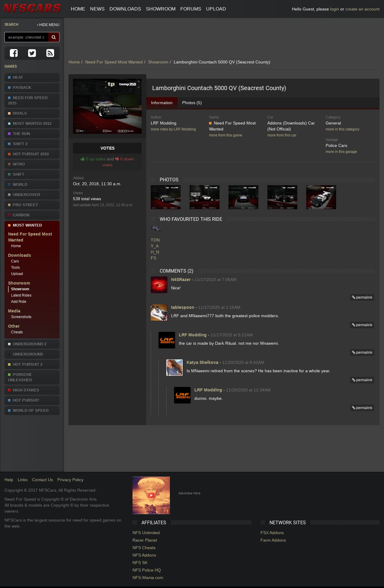Open the Forums top navigation item

point(191,9)
